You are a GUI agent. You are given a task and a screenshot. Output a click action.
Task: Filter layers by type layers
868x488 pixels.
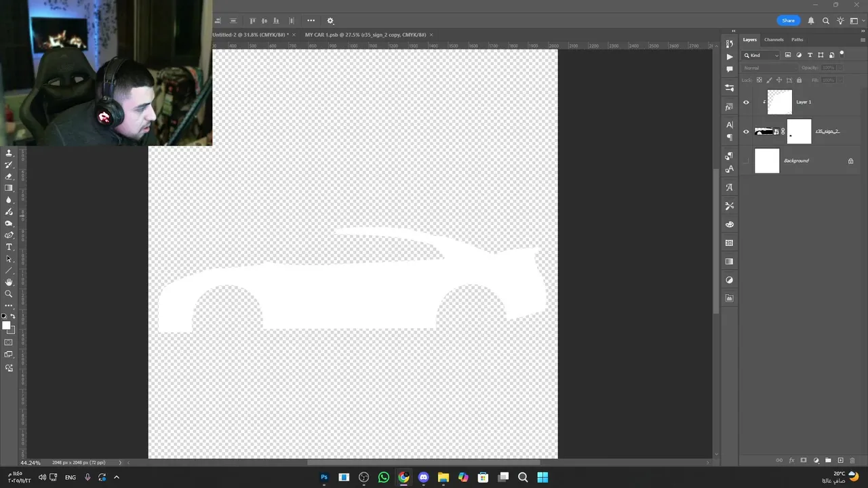click(810, 55)
